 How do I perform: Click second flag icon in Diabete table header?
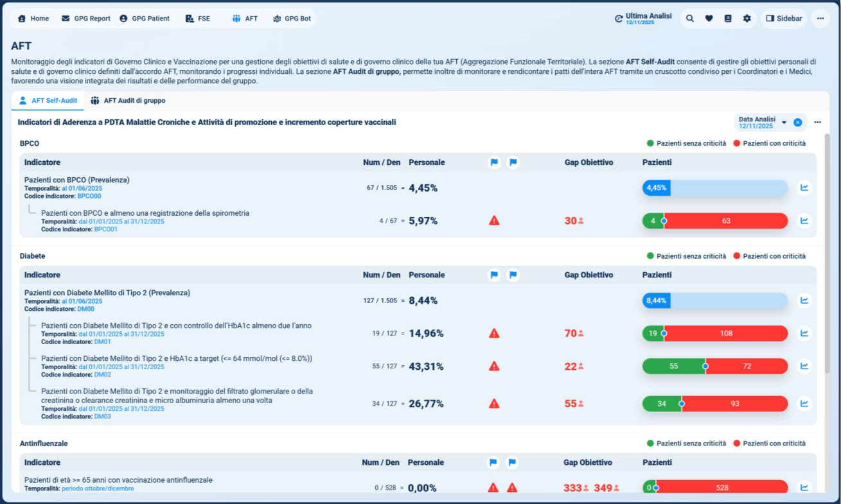tap(513, 275)
